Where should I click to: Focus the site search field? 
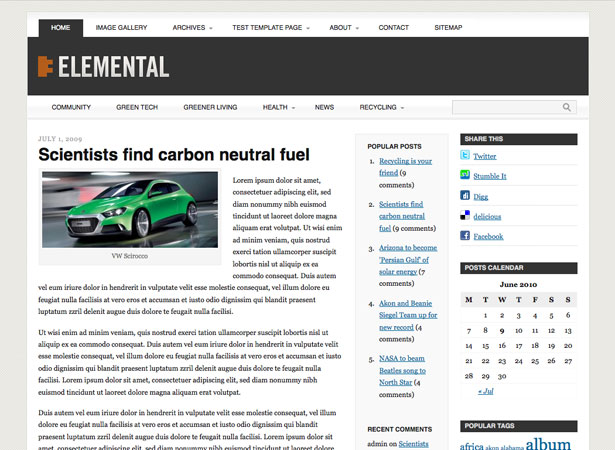point(514,107)
